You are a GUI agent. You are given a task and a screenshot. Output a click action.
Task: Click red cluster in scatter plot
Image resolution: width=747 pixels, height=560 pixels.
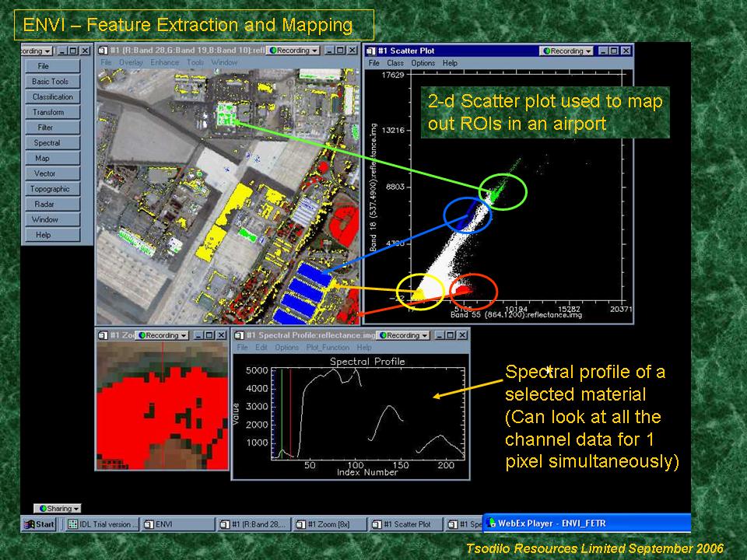[x=464, y=289]
